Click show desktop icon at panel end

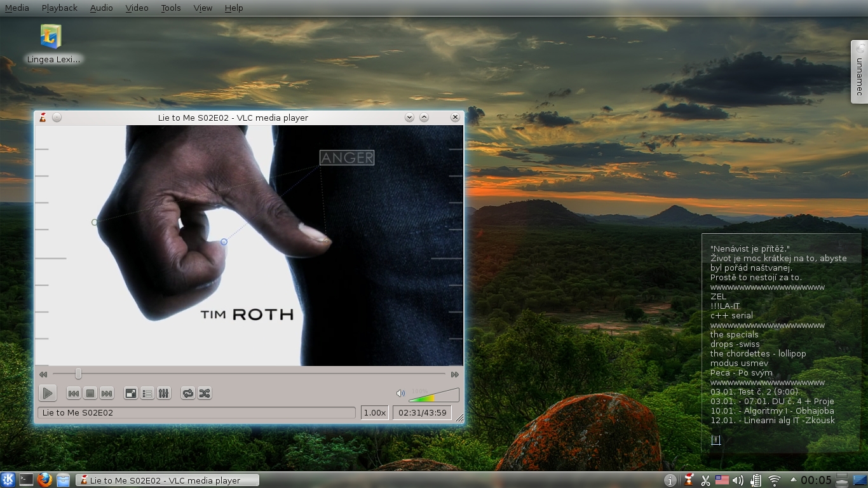[859, 480]
